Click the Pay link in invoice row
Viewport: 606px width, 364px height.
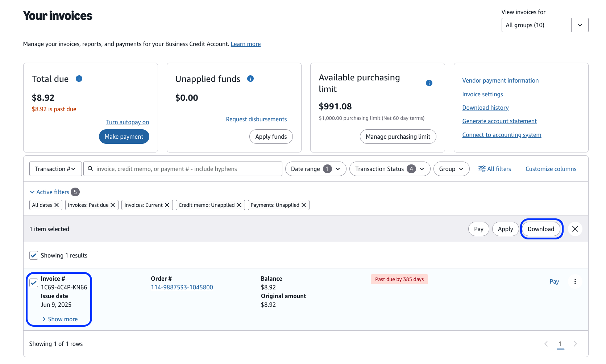tap(554, 281)
